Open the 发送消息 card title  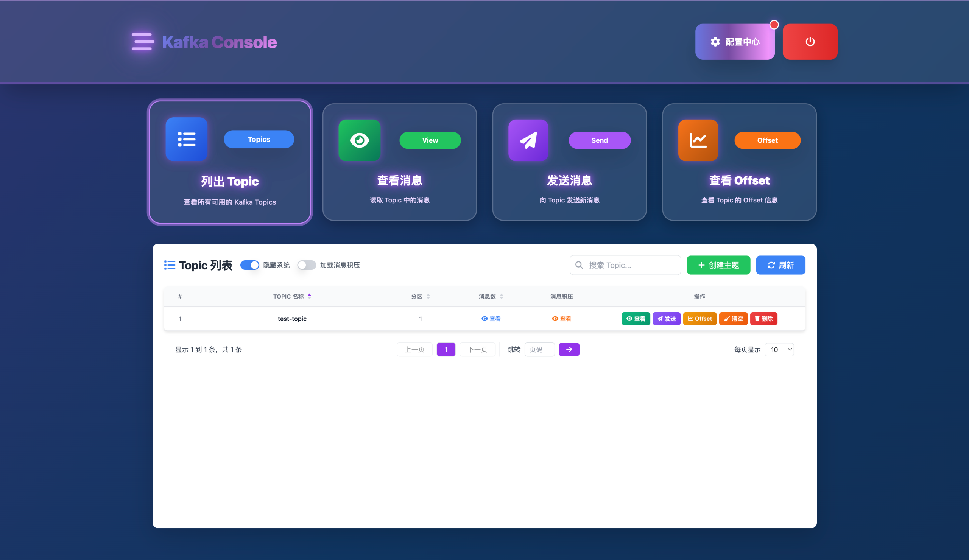(570, 180)
